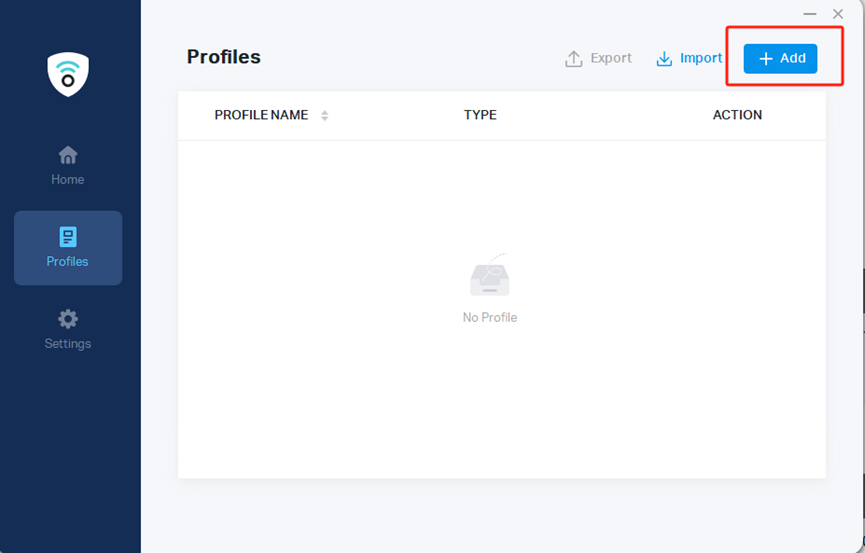
Task: Open the Settings sidebar tab
Action: pos(68,329)
